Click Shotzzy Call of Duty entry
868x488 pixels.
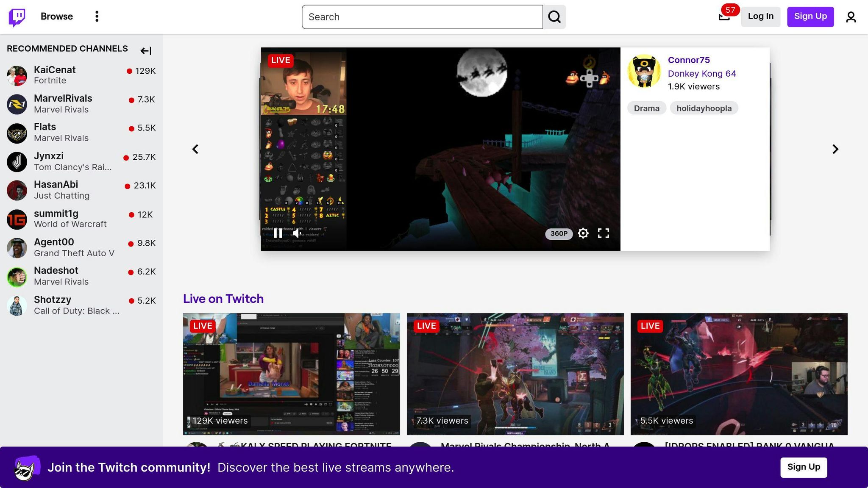coord(81,306)
